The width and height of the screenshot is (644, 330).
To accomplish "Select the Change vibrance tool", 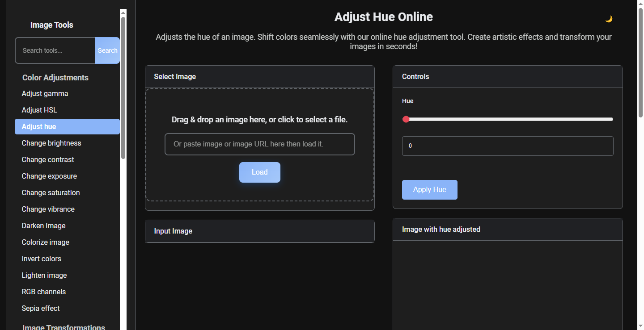I will pyautogui.click(x=48, y=209).
